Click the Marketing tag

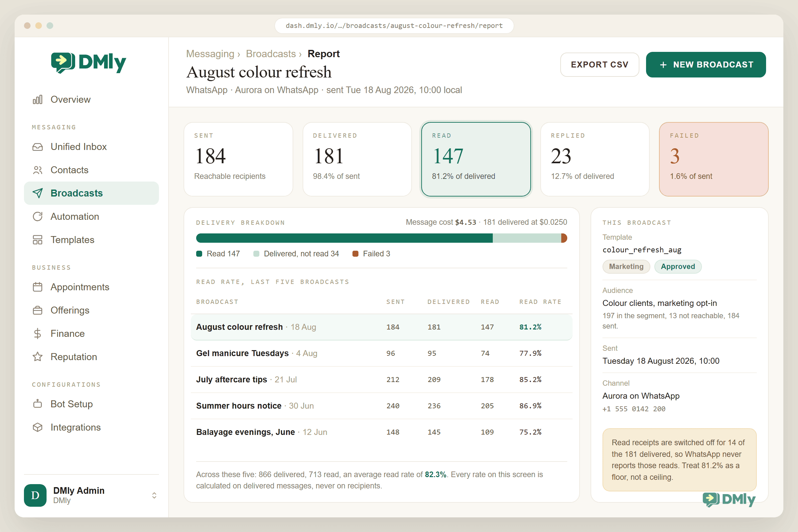[626, 267]
